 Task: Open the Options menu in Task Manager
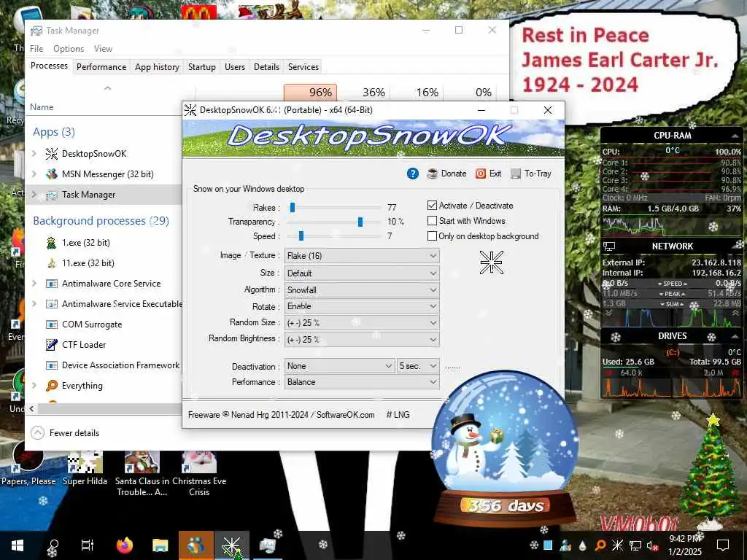(69, 49)
